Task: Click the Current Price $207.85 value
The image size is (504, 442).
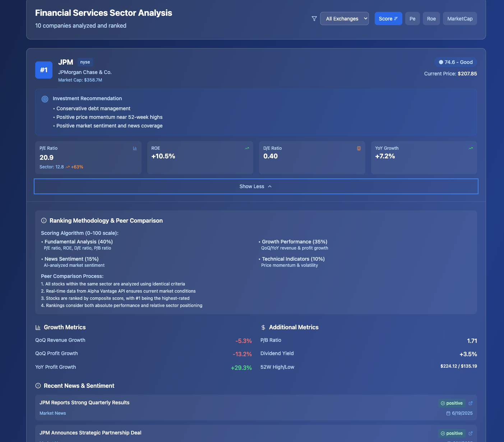Action: coord(467,74)
